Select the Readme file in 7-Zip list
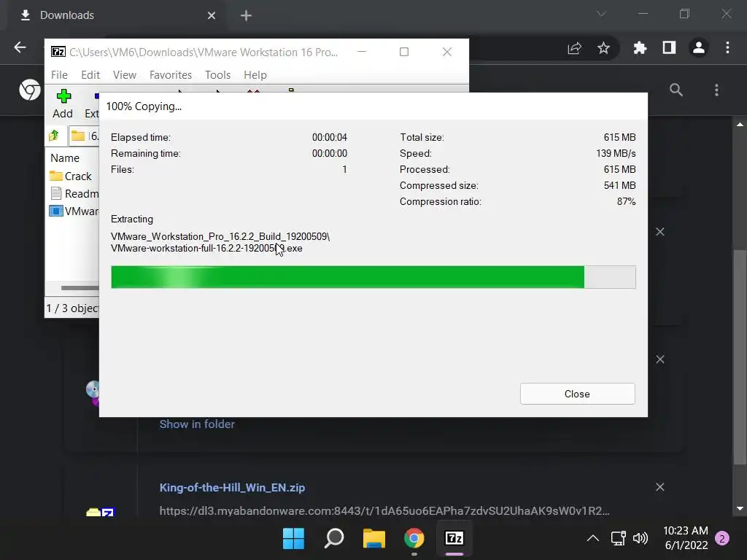 point(74,193)
